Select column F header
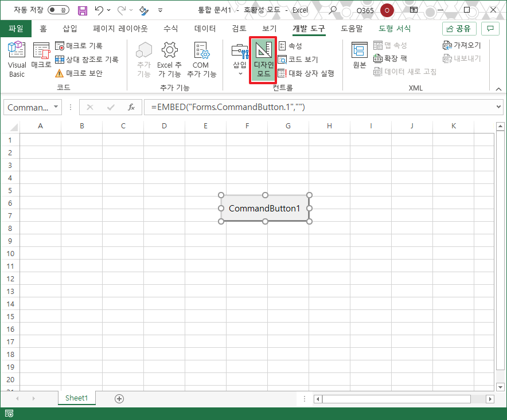The image size is (507, 420). click(x=247, y=126)
